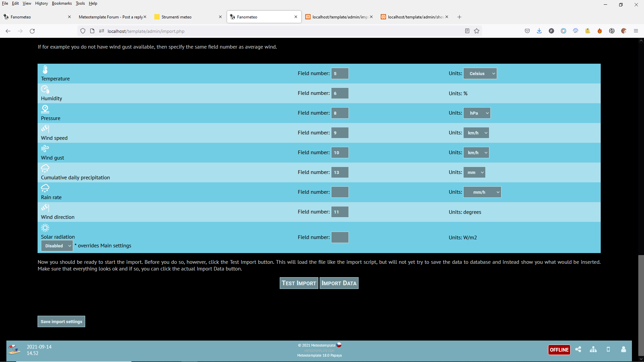Click the Rain rate field number input
Screen dimensions: 644x362
[x=340, y=192]
